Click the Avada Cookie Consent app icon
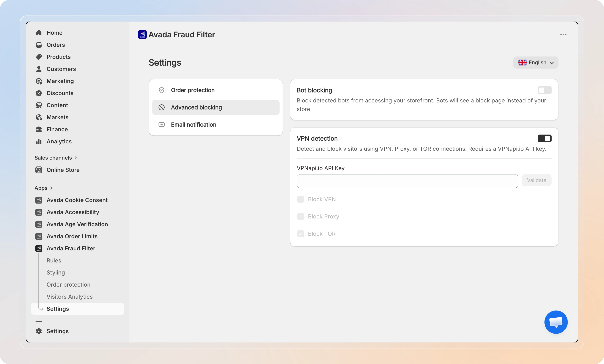604x364 pixels. click(39, 200)
